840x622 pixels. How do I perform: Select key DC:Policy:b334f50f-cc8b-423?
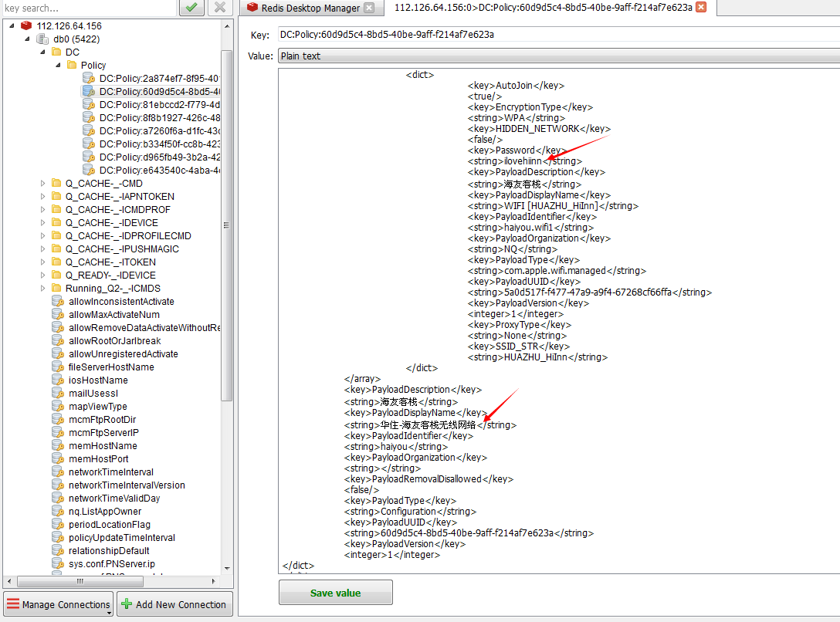click(x=160, y=144)
